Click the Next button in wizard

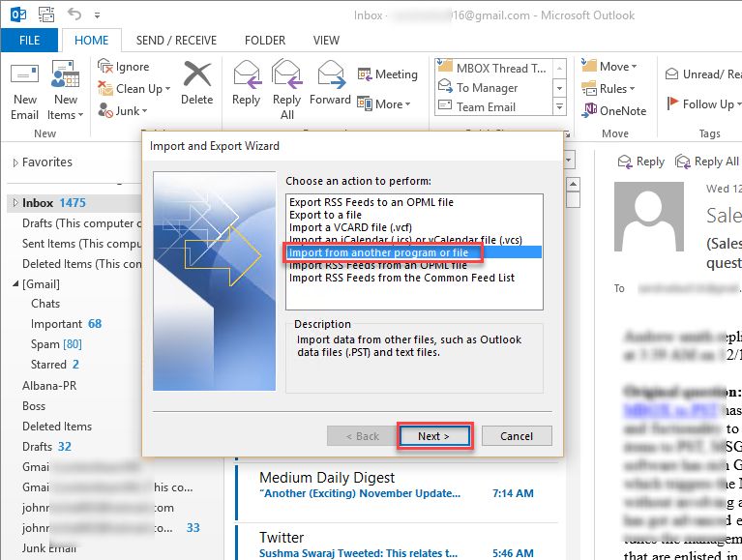[434, 436]
